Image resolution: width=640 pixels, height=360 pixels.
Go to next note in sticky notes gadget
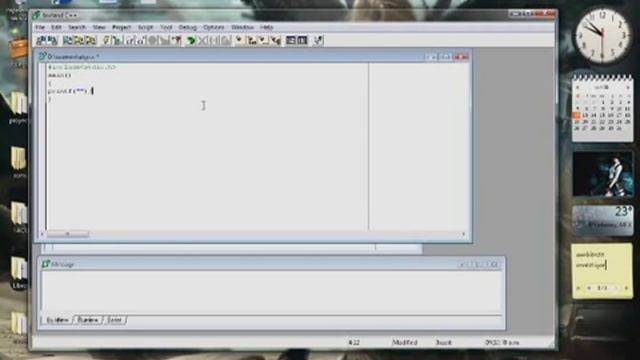point(616,288)
